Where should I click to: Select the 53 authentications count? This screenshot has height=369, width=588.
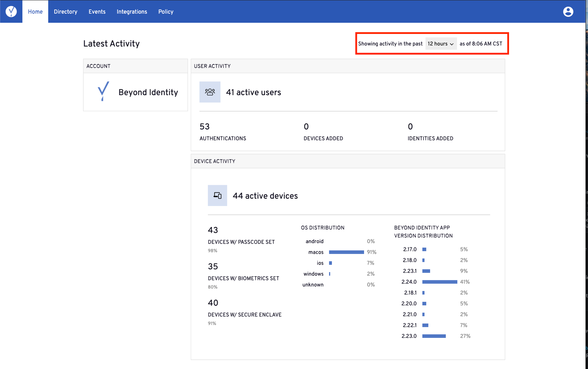(x=205, y=127)
